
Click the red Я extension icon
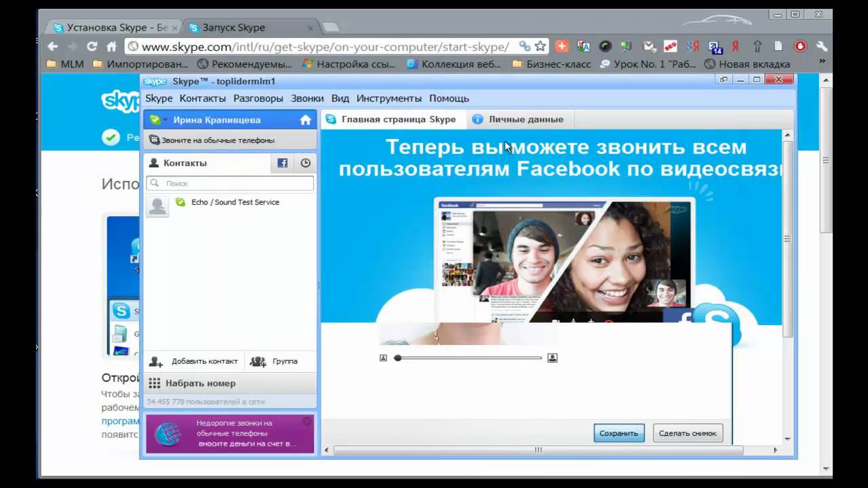(x=735, y=46)
